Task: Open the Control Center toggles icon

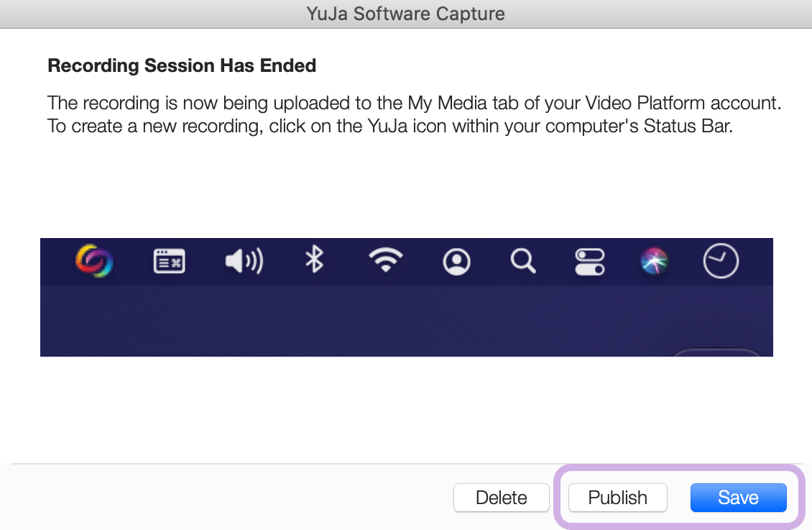Action: 590,261
